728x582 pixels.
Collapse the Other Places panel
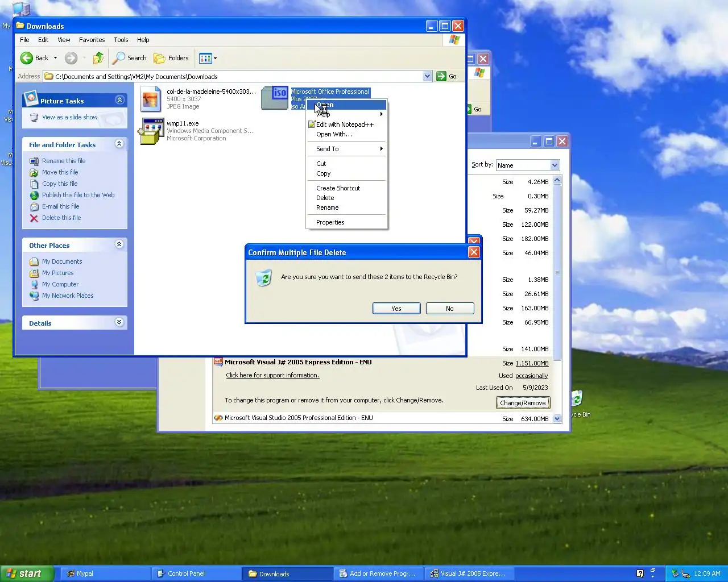click(119, 244)
